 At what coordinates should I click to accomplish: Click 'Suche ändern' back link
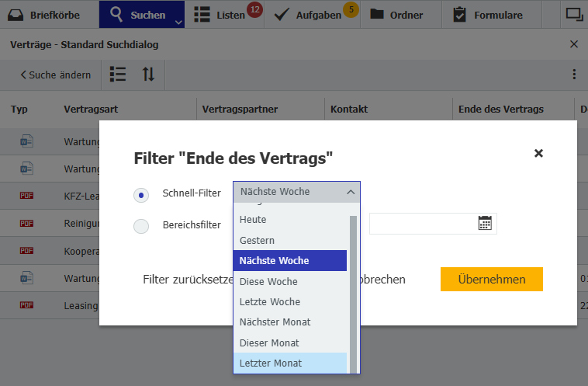pyautogui.click(x=55, y=75)
